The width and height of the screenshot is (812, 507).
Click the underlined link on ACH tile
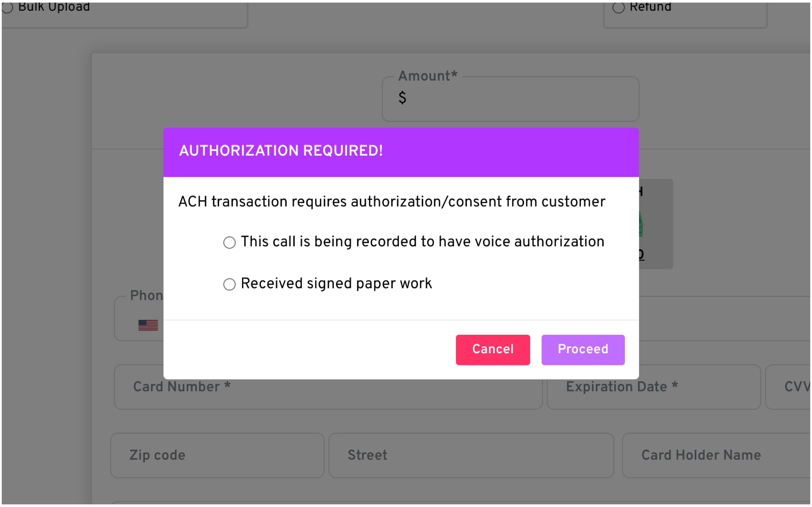pyautogui.click(x=641, y=254)
